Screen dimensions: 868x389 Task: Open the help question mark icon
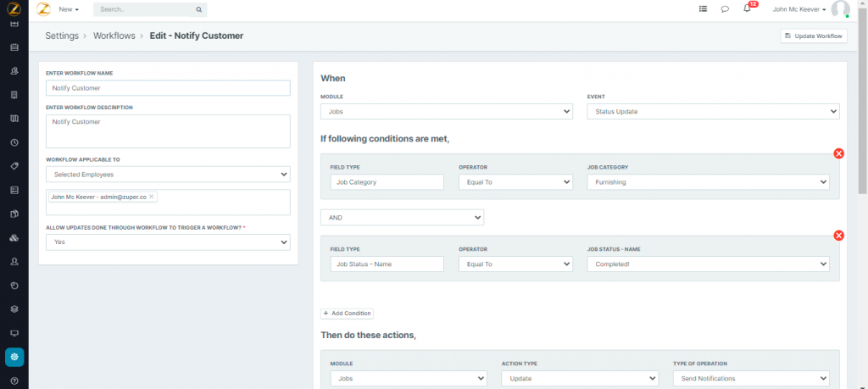[14, 381]
